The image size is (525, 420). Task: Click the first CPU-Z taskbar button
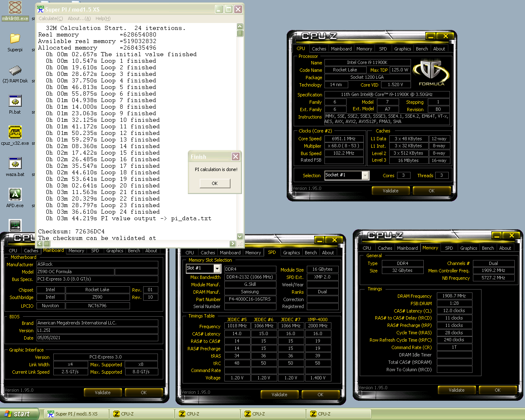[142, 414]
